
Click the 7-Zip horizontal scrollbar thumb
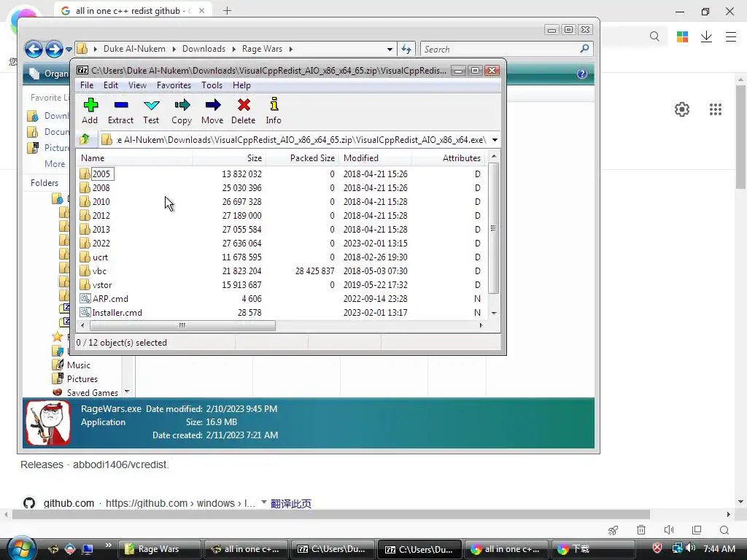pyautogui.click(x=182, y=326)
